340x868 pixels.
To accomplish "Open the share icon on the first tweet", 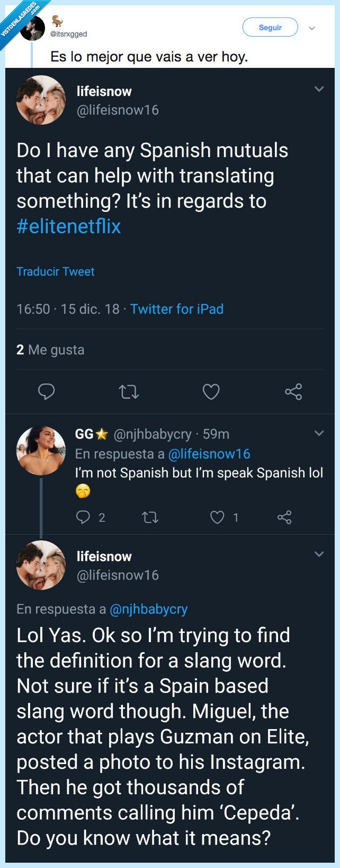I will (293, 391).
